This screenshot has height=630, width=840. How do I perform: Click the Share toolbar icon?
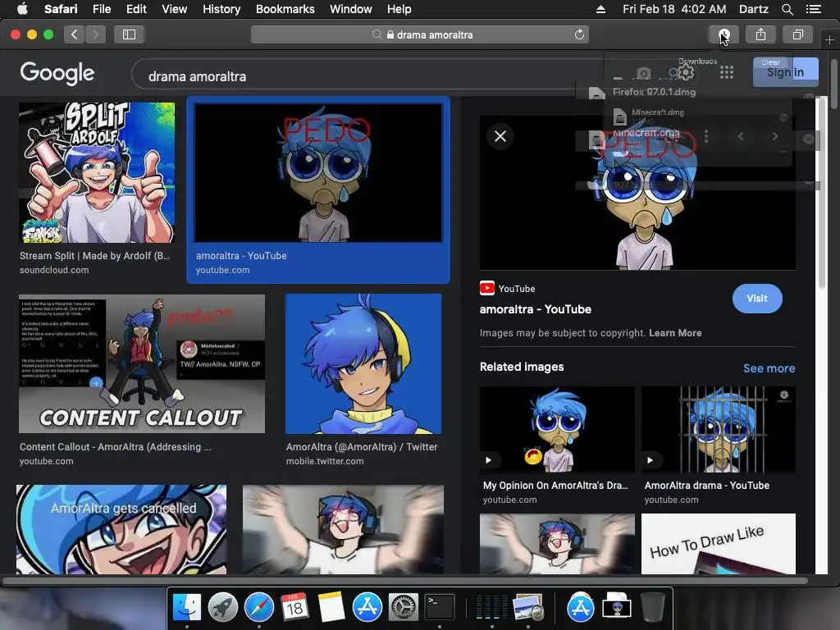[x=760, y=34]
